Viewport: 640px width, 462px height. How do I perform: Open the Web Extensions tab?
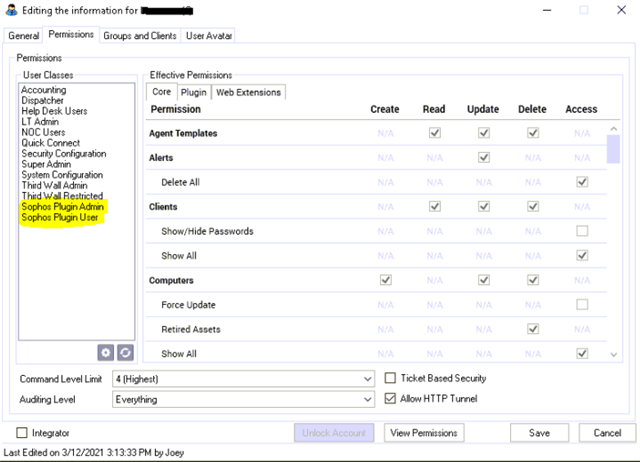pyautogui.click(x=248, y=92)
